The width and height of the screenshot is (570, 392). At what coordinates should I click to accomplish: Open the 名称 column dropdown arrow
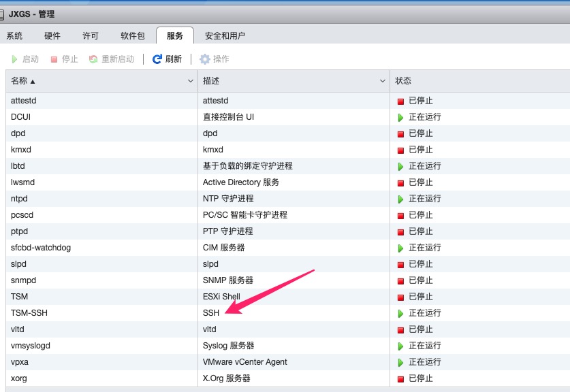191,81
